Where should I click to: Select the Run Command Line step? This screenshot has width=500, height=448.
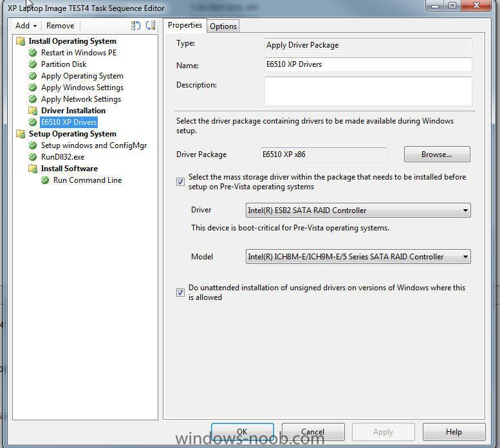click(88, 180)
